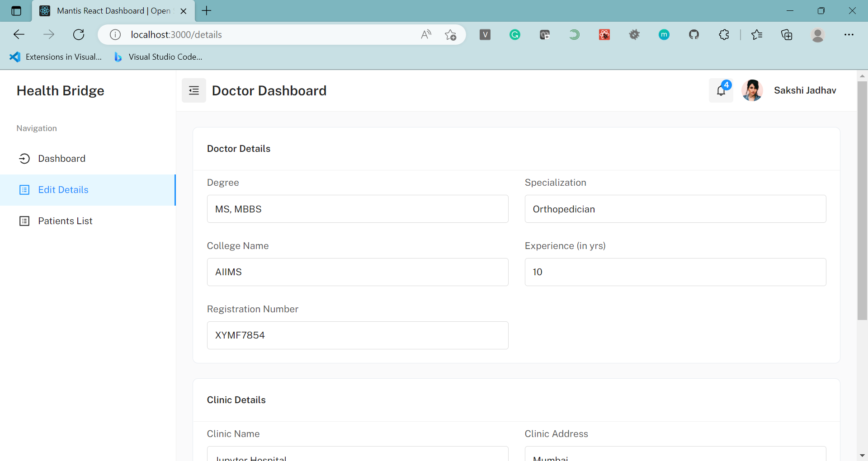
Task: Open the browser Extensions puzzle icon
Action: [724, 34]
